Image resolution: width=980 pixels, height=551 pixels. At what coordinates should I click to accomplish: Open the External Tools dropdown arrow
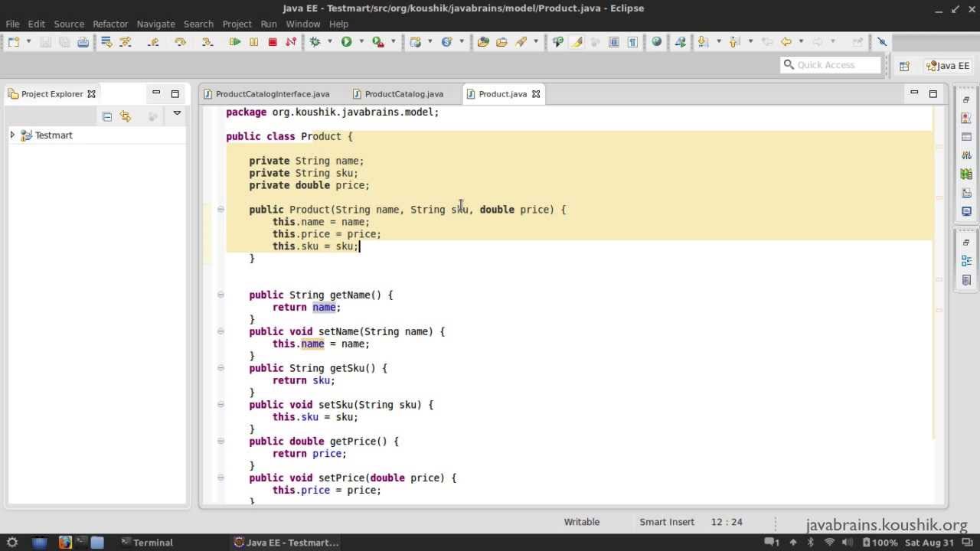tap(394, 42)
